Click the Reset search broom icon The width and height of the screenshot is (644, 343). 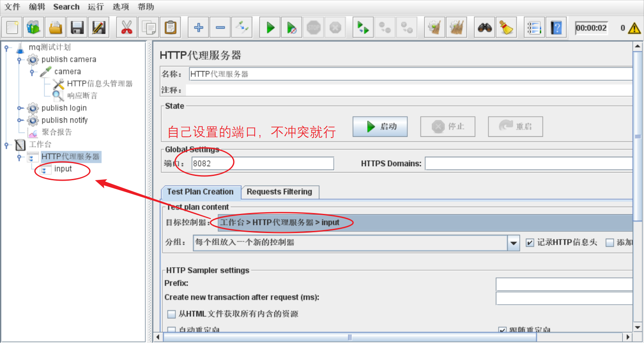click(x=506, y=28)
